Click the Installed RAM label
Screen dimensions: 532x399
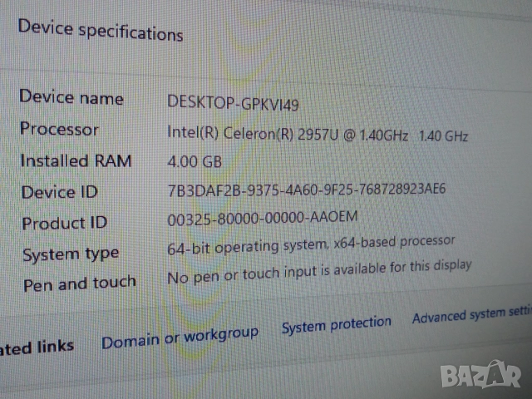pos(76,160)
